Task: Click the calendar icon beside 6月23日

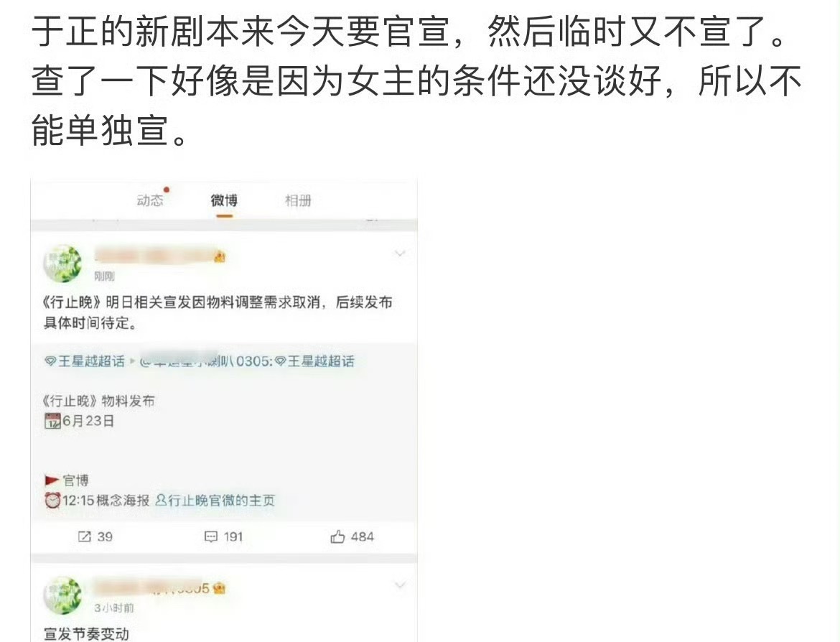Action: 52,422
